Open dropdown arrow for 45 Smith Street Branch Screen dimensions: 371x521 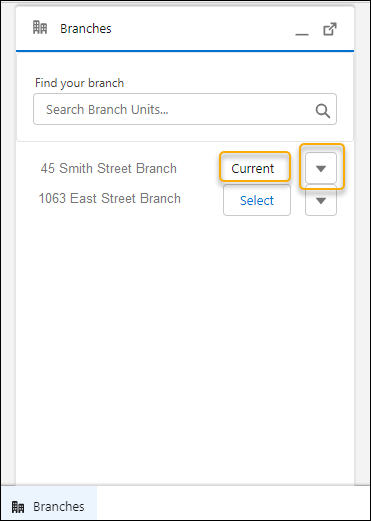click(321, 168)
